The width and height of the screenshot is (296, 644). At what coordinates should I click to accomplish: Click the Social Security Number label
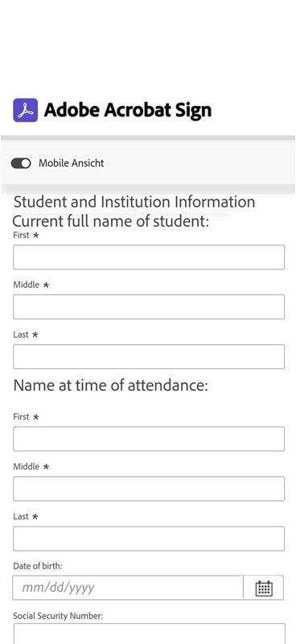(x=58, y=616)
